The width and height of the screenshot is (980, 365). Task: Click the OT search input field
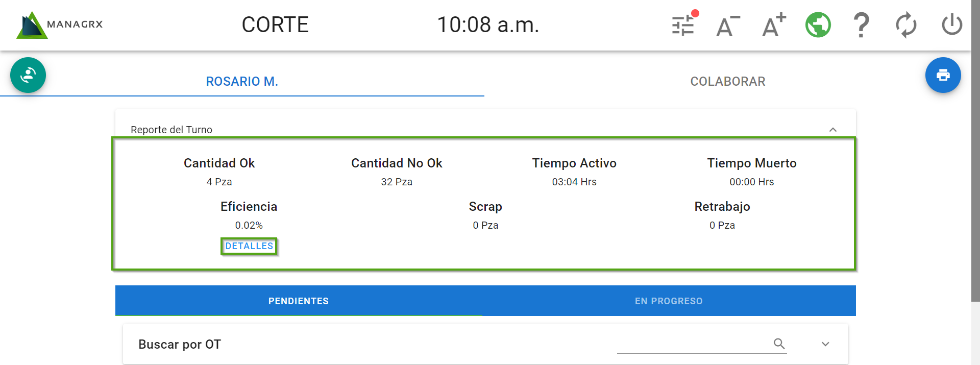point(694,344)
